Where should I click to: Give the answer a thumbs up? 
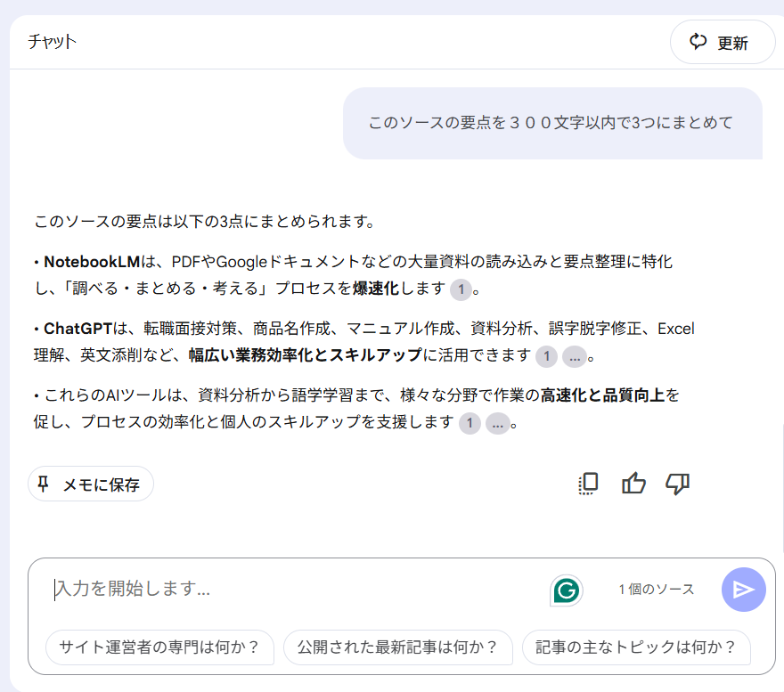click(633, 484)
